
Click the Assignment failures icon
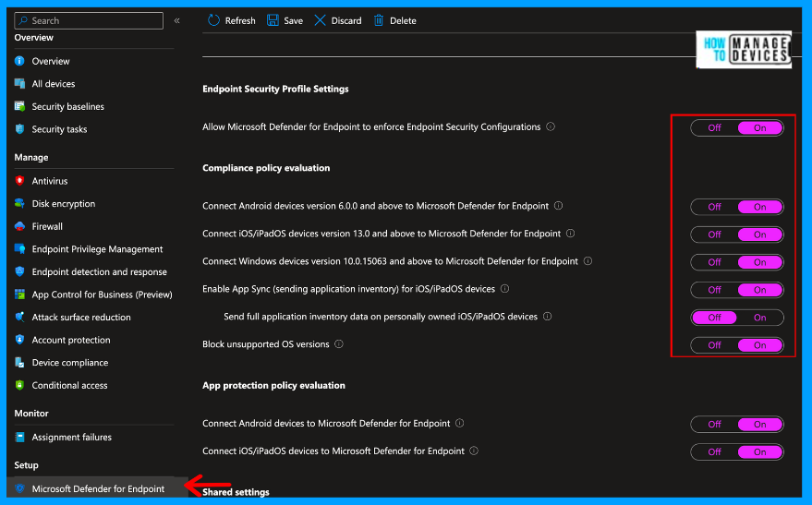[19, 438]
